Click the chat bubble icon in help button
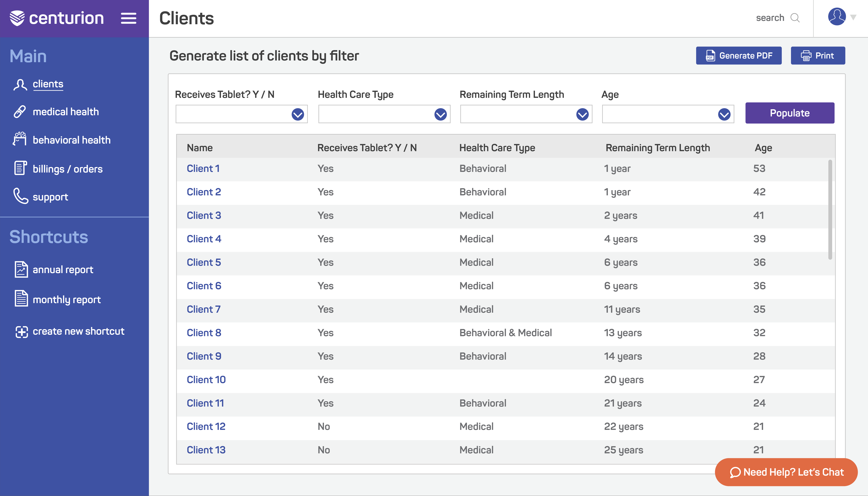 point(735,473)
